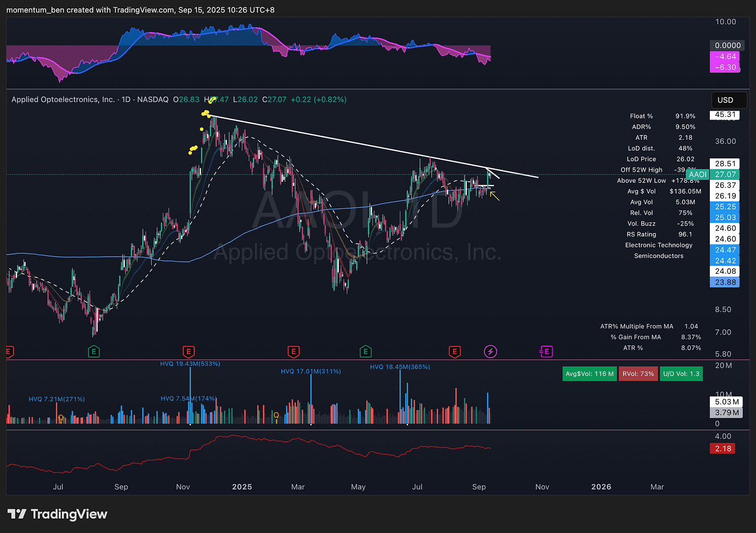Click the -4.64 oscillator value label
This screenshot has width=756, height=533.
click(725, 57)
